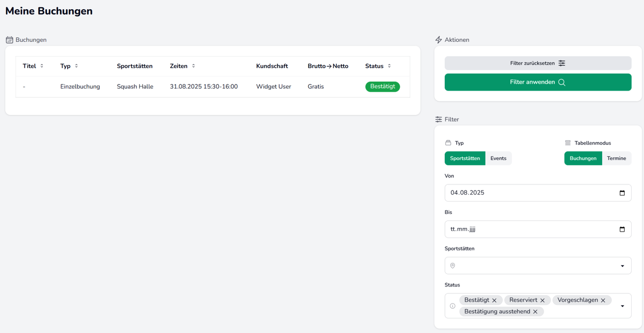Click the Einzelbuchung cell
Viewport: 644px width, 333px height.
click(80, 86)
